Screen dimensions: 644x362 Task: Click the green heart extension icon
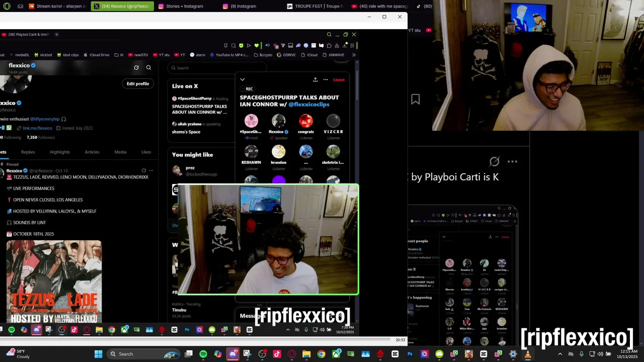(256, 46)
